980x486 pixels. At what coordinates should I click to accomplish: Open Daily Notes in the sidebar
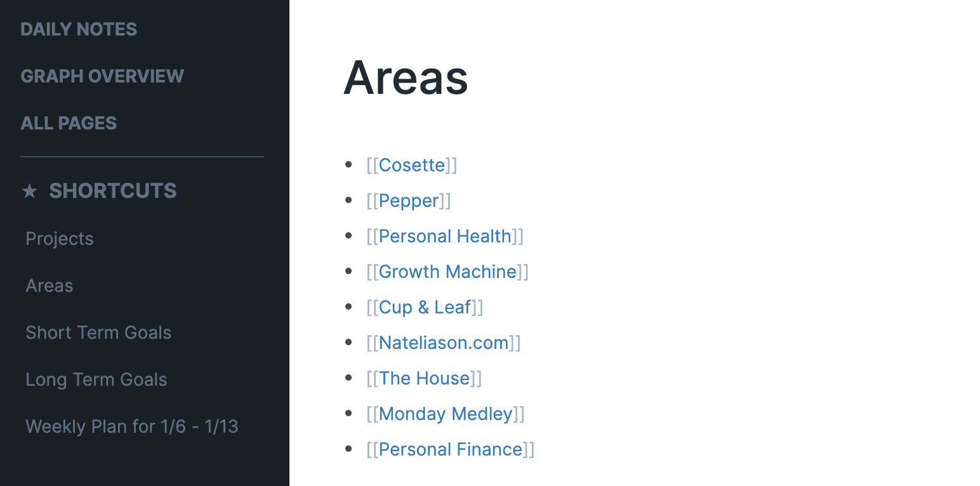pos(79,29)
